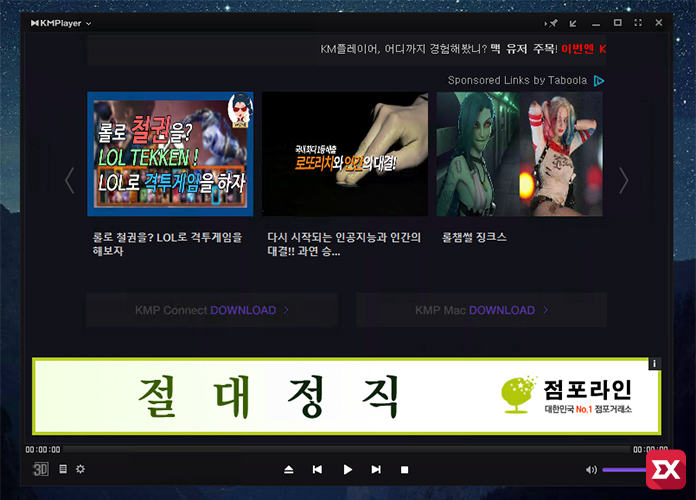Open '다시 시작되는 인공지능과 인간의 대결' title
Image resolution: width=696 pixels, height=500 pixels.
pos(344,244)
